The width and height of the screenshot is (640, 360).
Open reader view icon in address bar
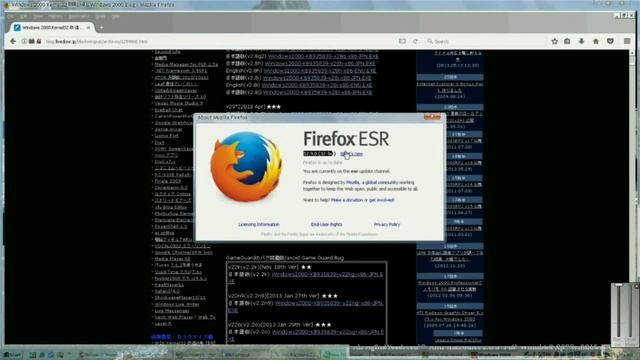point(402,41)
